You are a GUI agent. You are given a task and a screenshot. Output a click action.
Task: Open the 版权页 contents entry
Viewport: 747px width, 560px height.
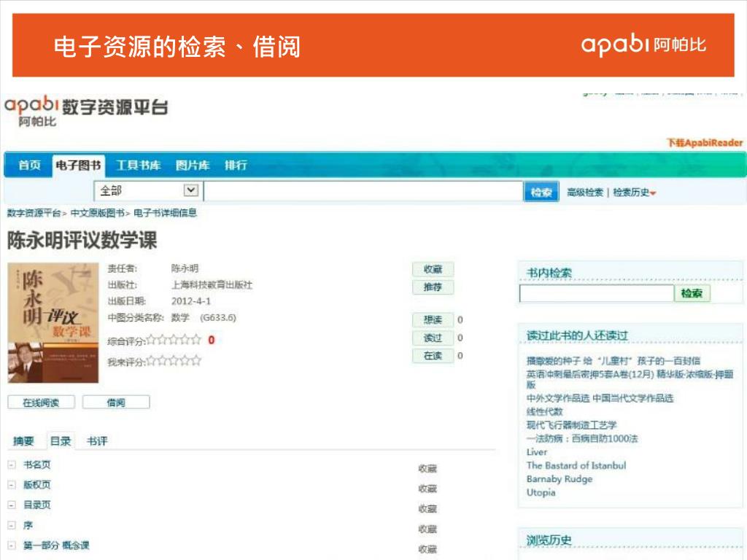(37, 485)
